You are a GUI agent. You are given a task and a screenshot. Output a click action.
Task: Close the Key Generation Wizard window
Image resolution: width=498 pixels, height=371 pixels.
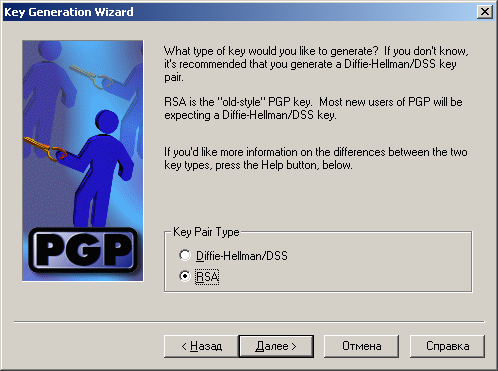[x=485, y=12]
